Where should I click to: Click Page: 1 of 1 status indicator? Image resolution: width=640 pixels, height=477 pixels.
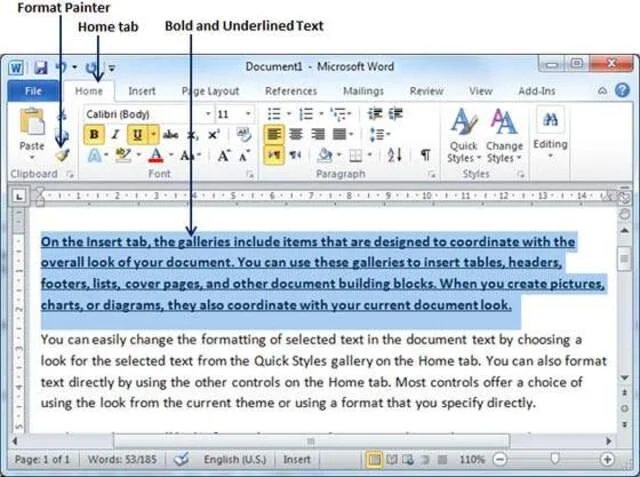coord(42,459)
